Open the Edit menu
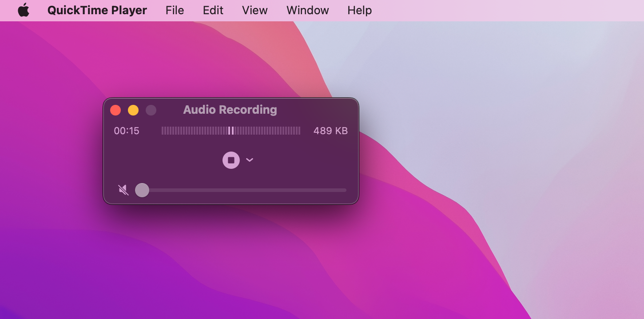 (213, 10)
